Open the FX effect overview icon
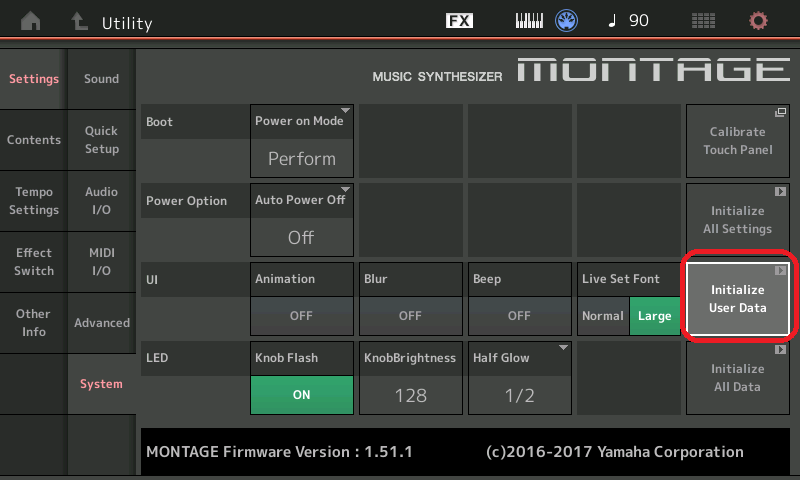Image resolution: width=800 pixels, height=480 pixels. click(x=459, y=21)
